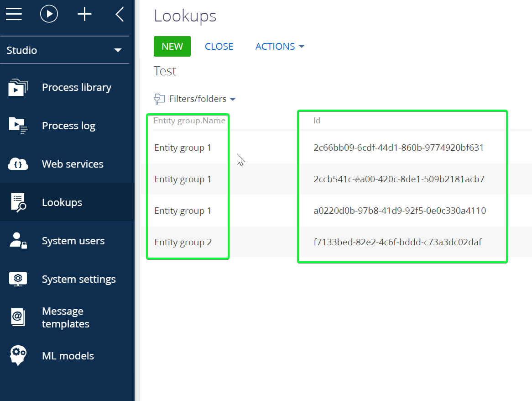Click the Entity group 2 cell
The image size is (532, 401).
click(x=183, y=242)
